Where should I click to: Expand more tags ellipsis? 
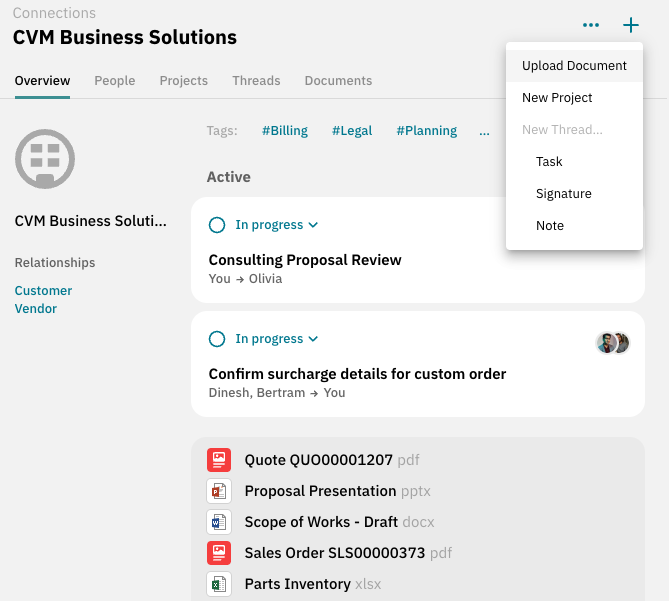pos(484,131)
